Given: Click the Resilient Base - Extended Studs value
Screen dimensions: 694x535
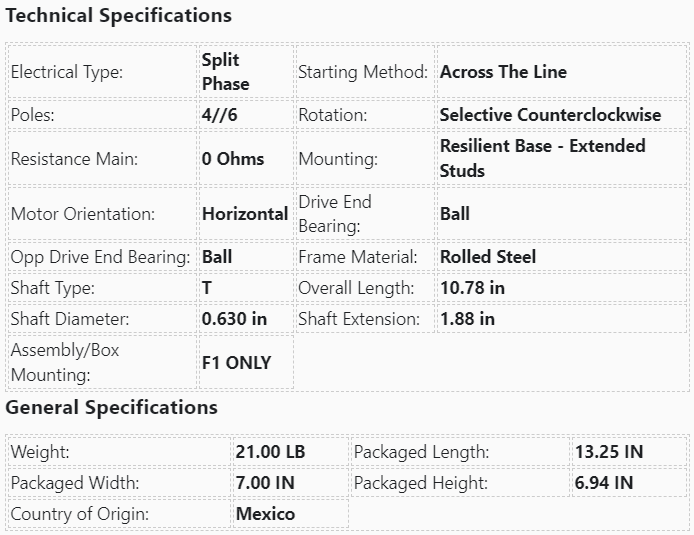Looking at the screenshot, I should [542, 158].
